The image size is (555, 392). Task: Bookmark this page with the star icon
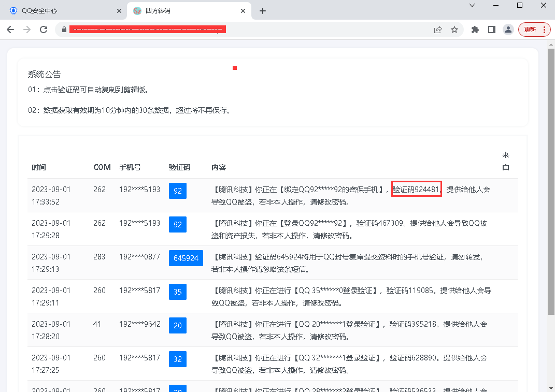tap(454, 30)
